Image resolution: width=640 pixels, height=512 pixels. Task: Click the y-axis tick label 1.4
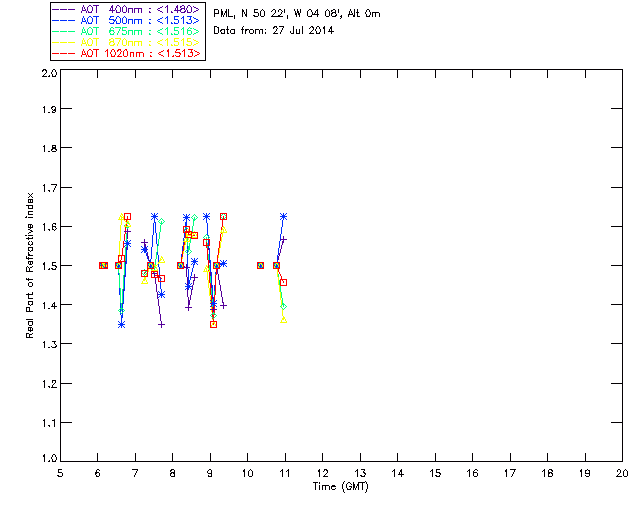49,305
